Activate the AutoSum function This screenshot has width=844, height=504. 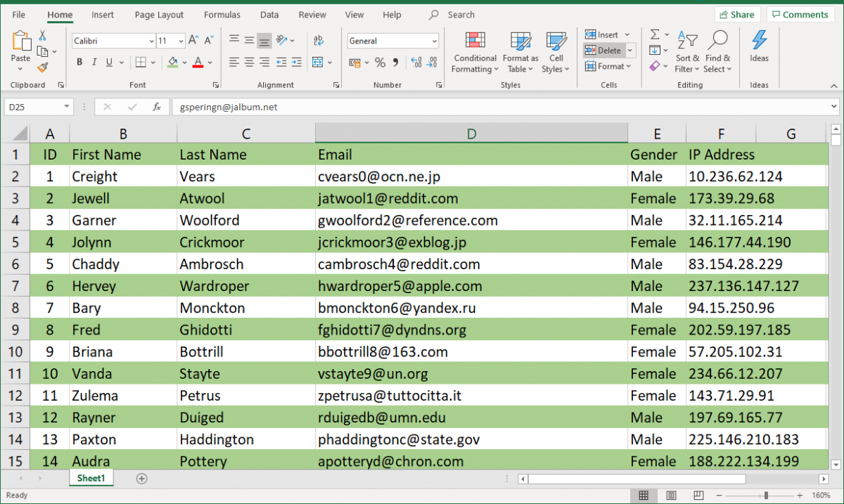653,34
